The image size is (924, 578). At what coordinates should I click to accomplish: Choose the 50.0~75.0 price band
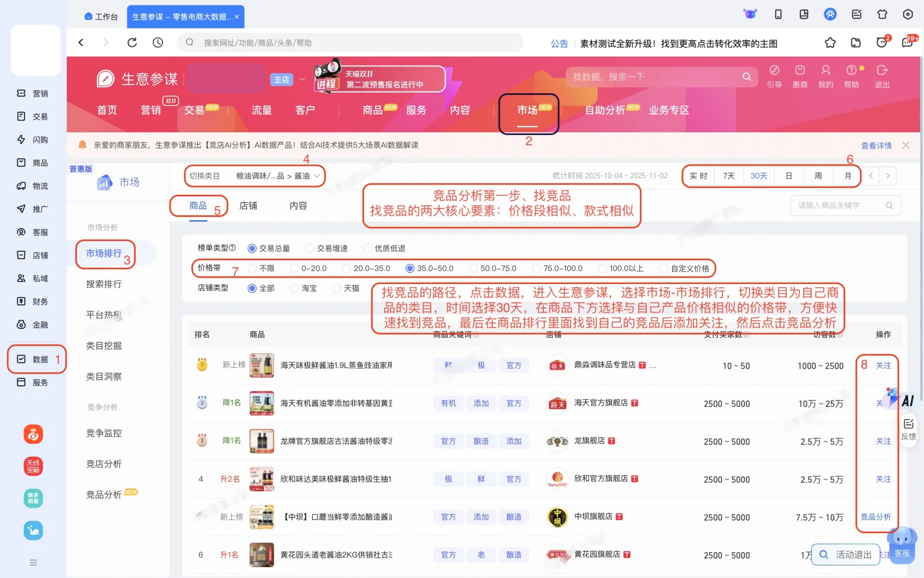[493, 268]
